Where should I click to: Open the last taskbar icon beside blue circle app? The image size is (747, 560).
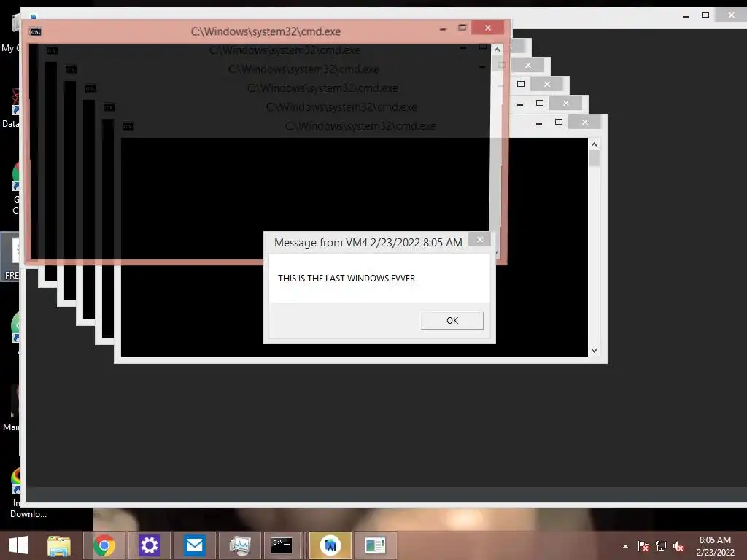(376, 545)
